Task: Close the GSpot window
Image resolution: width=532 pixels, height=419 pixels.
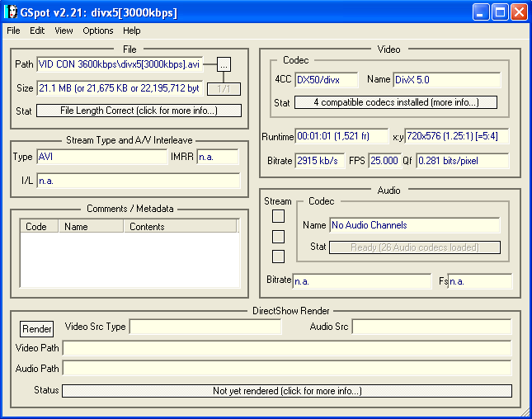Action: 519,12
